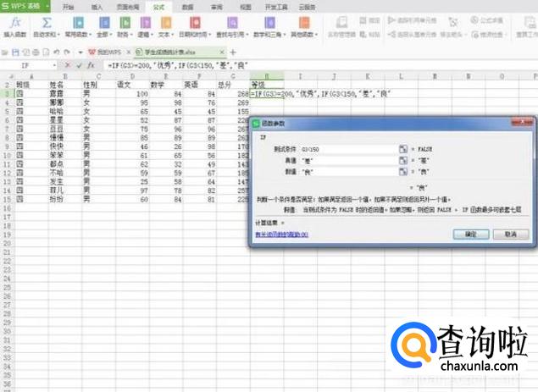Click the Paste names (粘贴) button

[369, 35]
